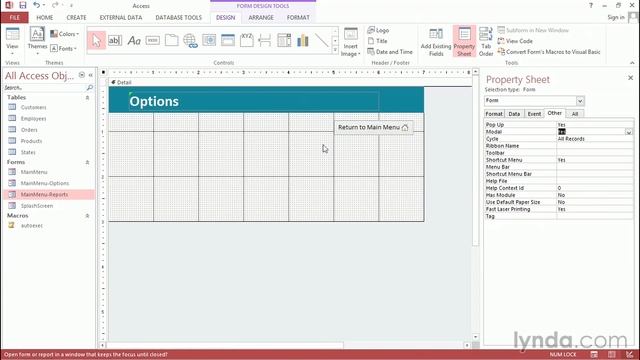Image resolution: width=640 pixels, height=360 pixels.
Task: Insert Date and Time
Action: click(x=390, y=52)
